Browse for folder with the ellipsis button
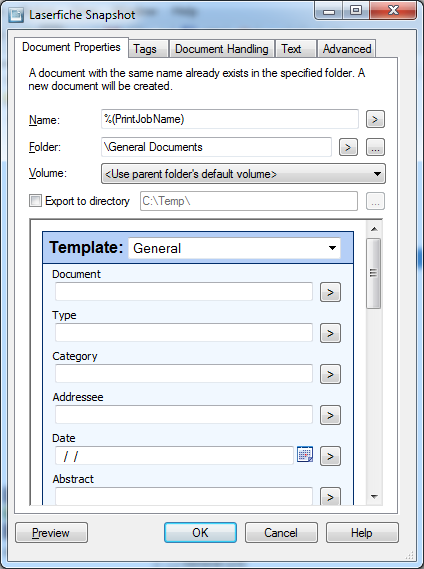Image resolution: width=424 pixels, height=569 pixels. tap(375, 147)
